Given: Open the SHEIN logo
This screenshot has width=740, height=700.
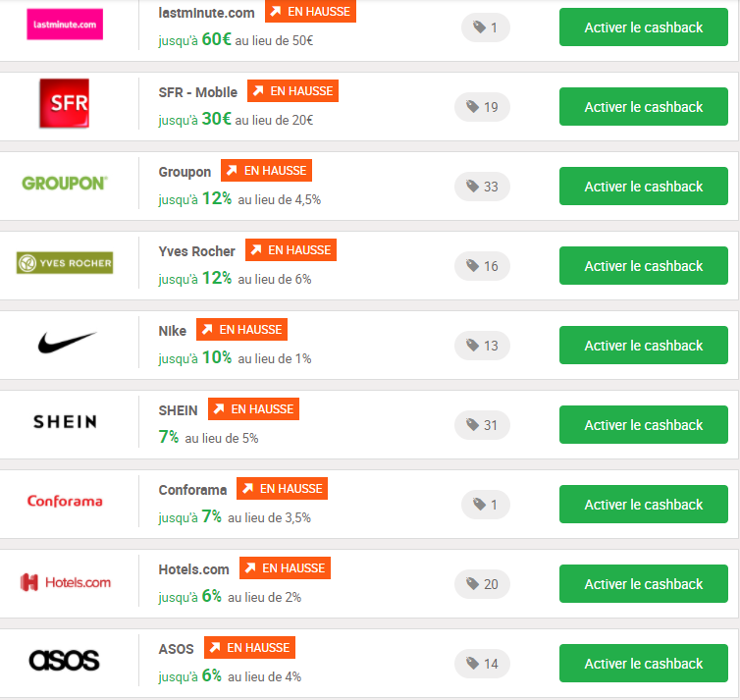Looking at the screenshot, I should point(65,421).
